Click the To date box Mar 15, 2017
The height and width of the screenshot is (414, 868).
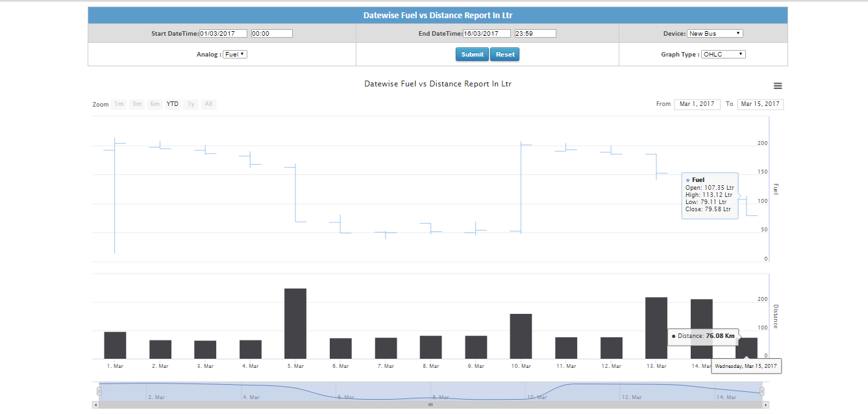pos(760,104)
